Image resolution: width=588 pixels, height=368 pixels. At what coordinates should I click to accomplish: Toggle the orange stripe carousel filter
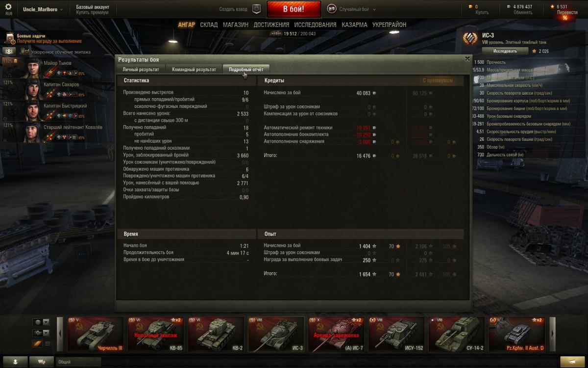point(37,344)
